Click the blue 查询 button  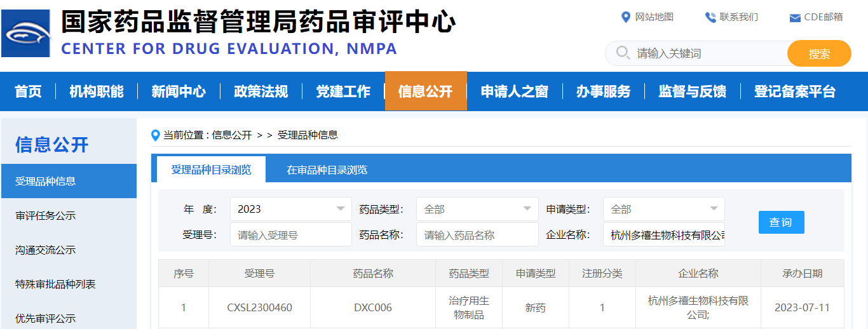781,222
